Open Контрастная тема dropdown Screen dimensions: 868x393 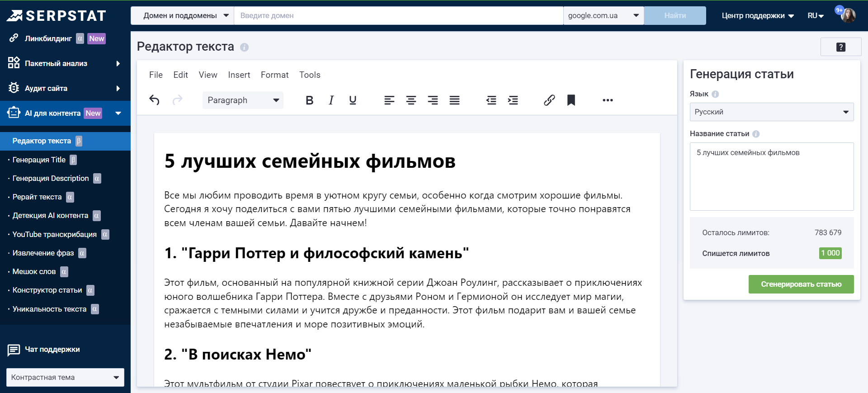tap(65, 377)
